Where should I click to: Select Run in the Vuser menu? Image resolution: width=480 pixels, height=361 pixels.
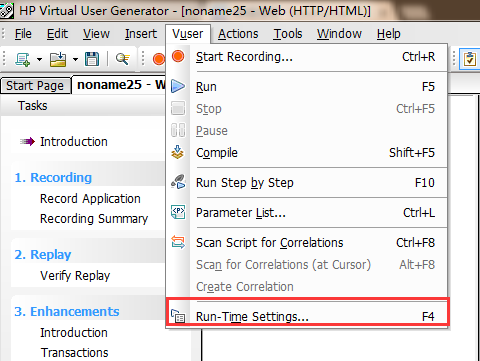pyautogui.click(x=307, y=87)
